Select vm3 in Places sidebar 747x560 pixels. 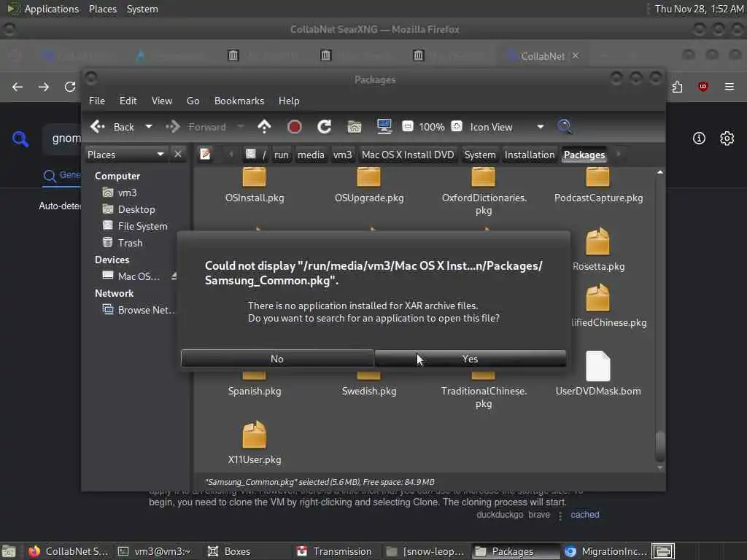127,192
